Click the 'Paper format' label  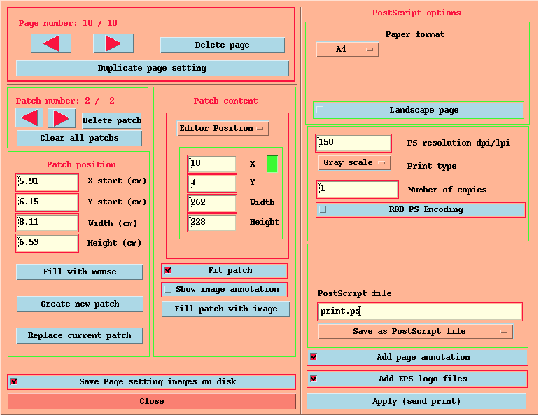(x=415, y=34)
